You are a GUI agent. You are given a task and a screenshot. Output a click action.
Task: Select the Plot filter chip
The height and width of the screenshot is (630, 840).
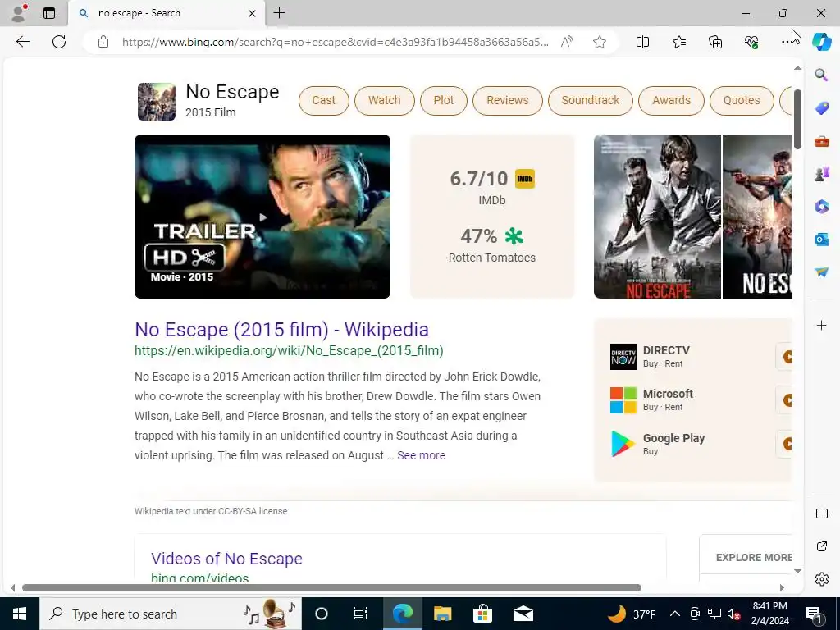[444, 100]
